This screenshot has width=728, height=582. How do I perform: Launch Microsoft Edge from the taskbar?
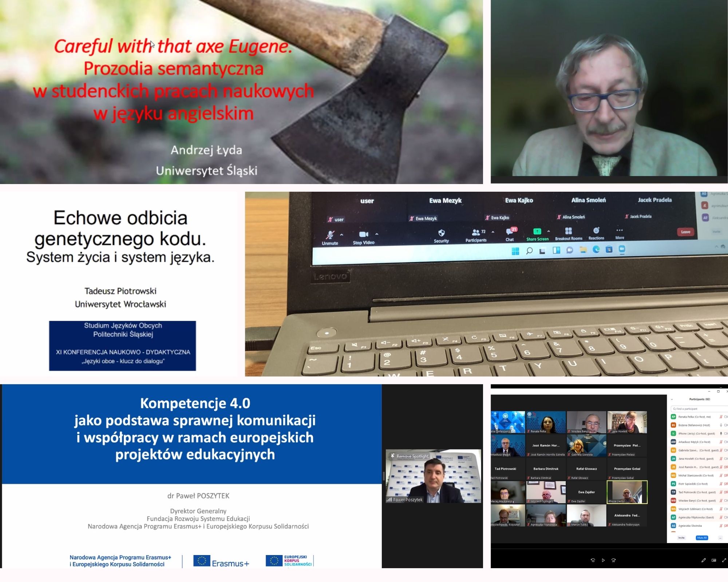(x=596, y=250)
